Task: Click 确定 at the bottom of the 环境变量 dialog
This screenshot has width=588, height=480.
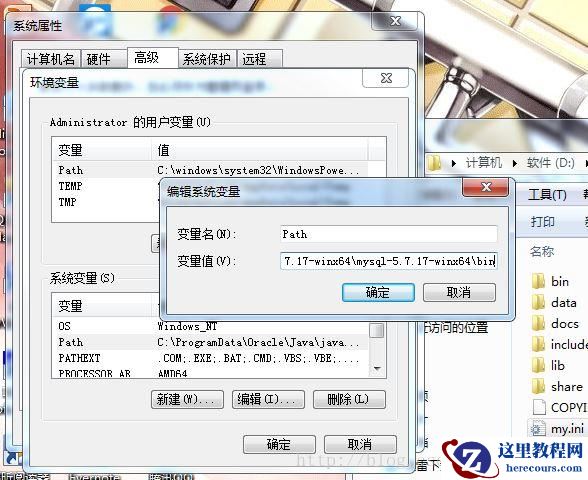Action: [x=279, y=444]
